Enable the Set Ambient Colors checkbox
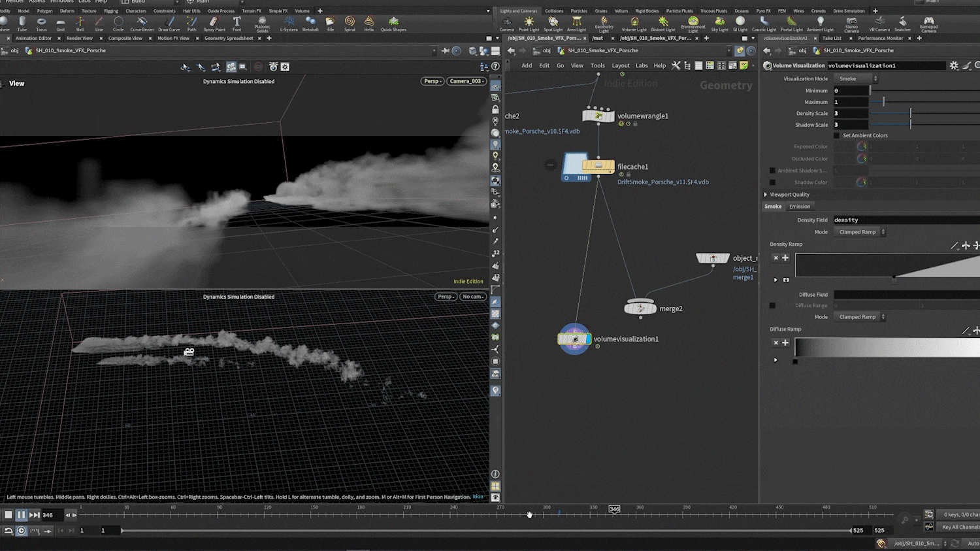980x551 pixels. pyautogui.click(x=836, y=135)
